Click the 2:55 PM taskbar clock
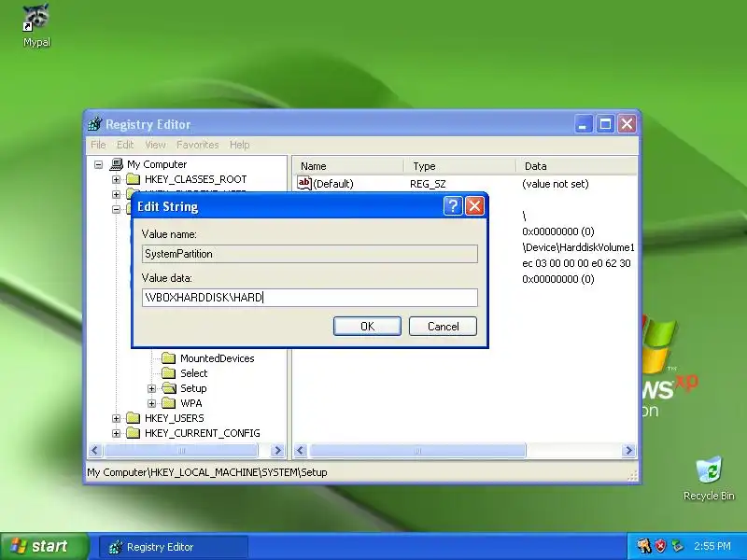The height and width of the screenshot is (560, 747). click(x=712, y=546)
